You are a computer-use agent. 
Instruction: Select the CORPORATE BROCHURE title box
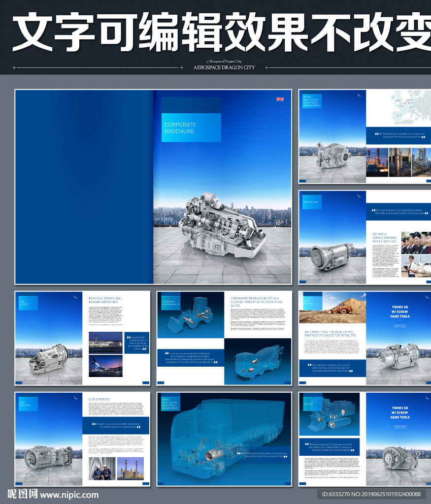pos(191,127)
